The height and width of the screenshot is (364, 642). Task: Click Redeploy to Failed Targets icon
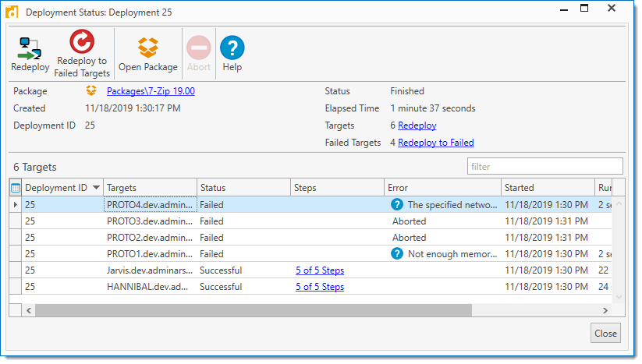[81, 43]
